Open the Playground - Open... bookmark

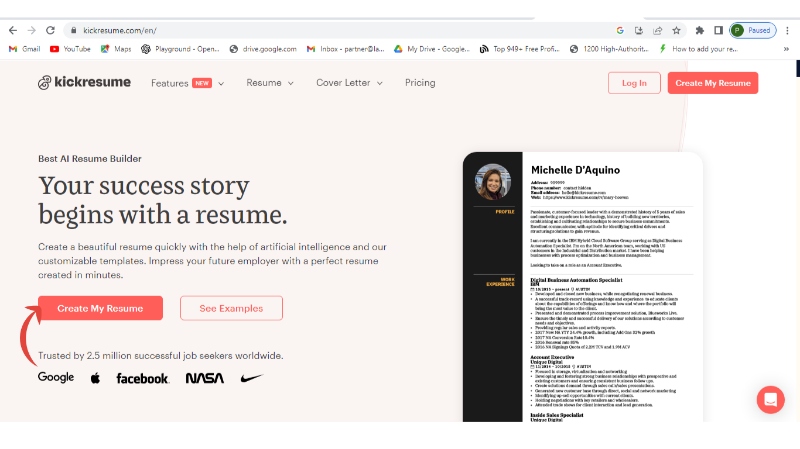coord(181,49)
